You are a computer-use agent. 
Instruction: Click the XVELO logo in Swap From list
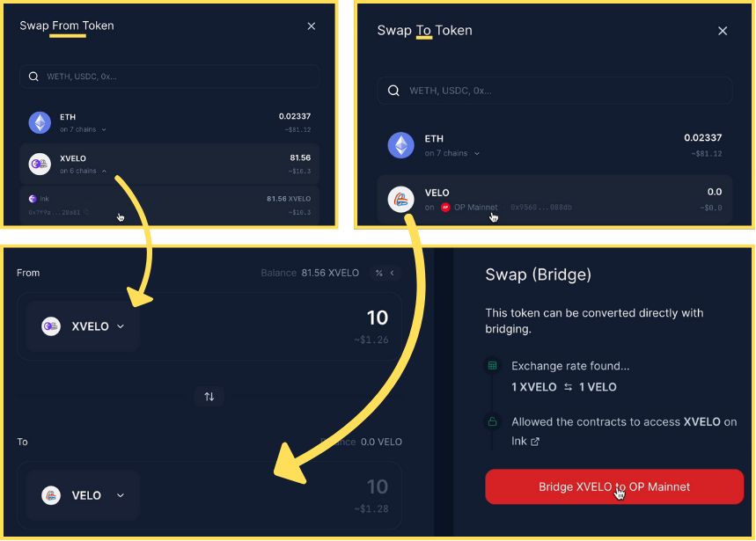tap(40, 164)
